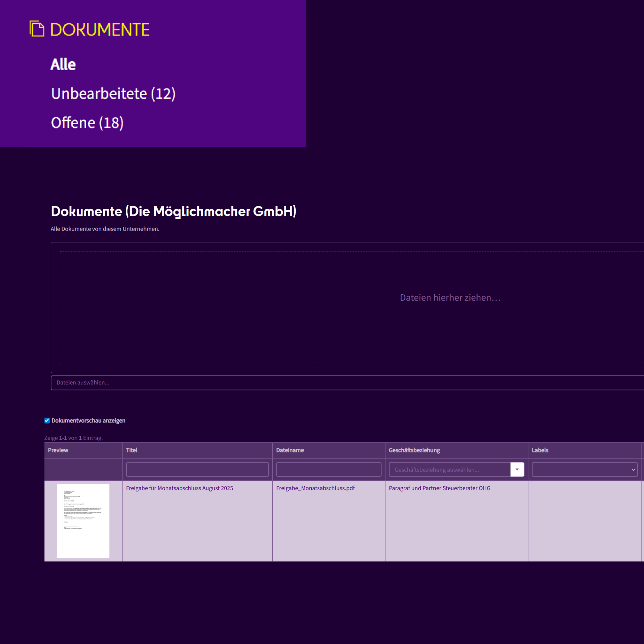Click the Labels column header
Screen dimensions: 644x644
click(540, 450)
